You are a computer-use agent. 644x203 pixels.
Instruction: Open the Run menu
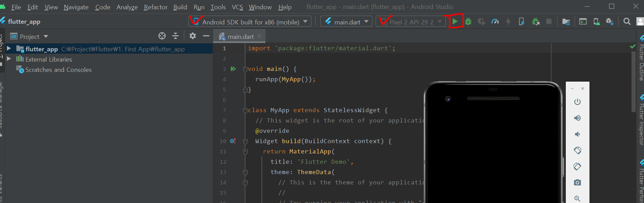click(199, 7)
